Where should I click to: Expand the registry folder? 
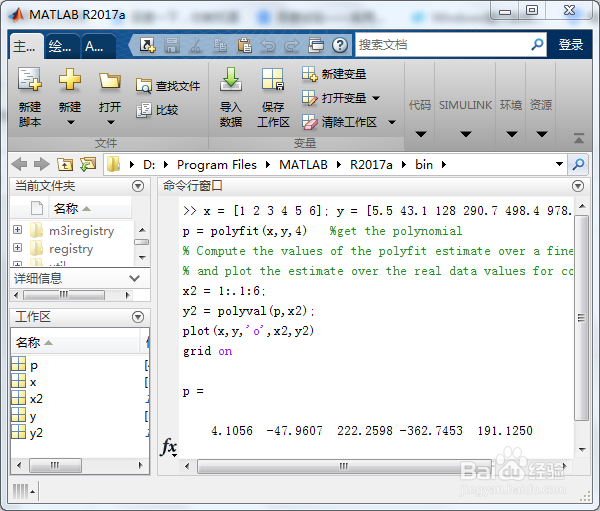point(17,248)
